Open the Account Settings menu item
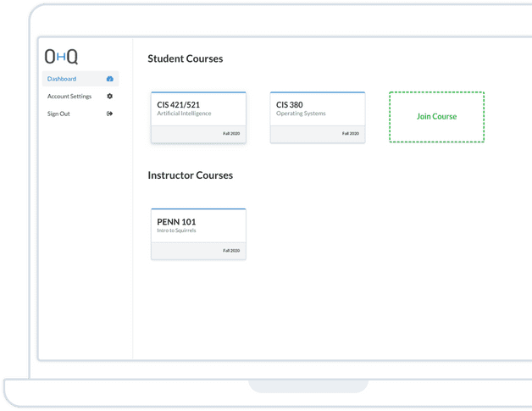Viewport: 532px width, 411px height. pos(69,97)
